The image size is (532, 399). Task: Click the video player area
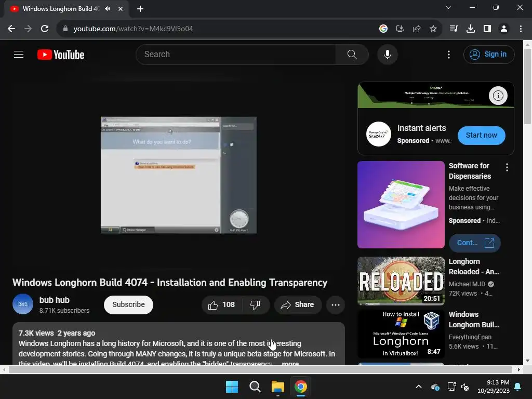179,175
